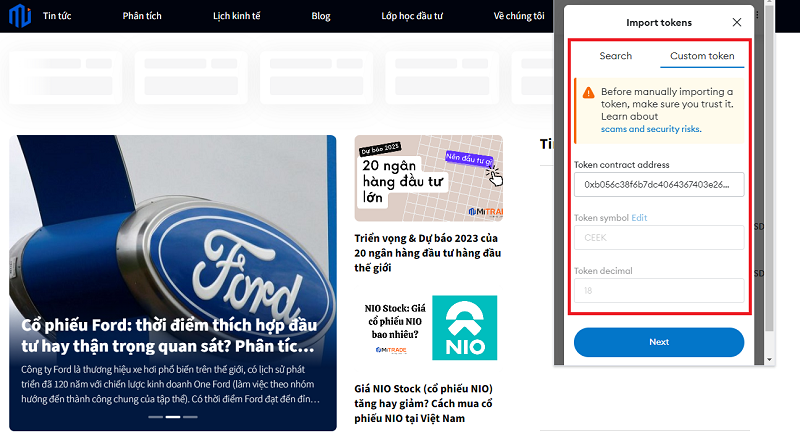Click the Token decimal field
Screen dimensions: 800x438
pyautogui.click(x=658, y=290)
